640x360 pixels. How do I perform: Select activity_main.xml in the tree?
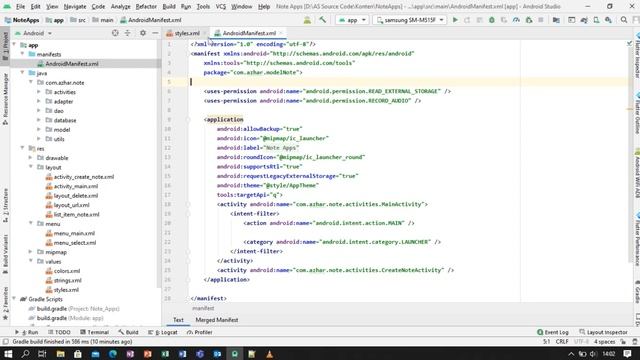(76, 186)
